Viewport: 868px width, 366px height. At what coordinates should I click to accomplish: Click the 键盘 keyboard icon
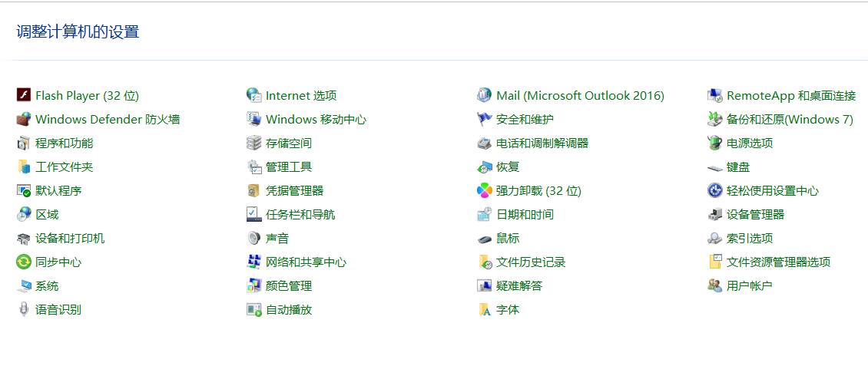714,167
